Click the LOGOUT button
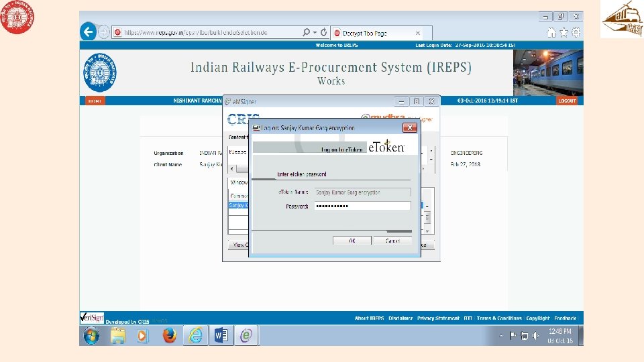The height and width of the screenshot is (362, 644). pyautogui.click(x=568, y=101)
